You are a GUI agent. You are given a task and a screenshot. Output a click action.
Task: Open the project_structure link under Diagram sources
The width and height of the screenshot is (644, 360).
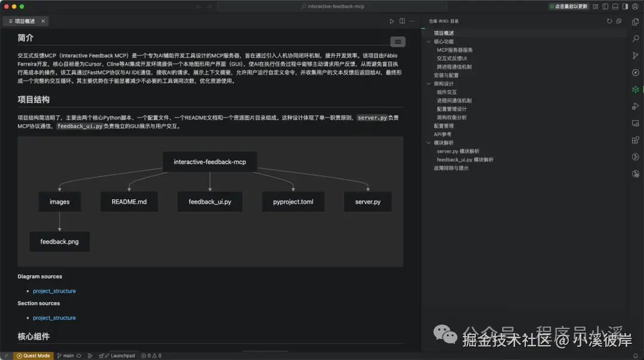pyautogui.click(x=54, y=291)
